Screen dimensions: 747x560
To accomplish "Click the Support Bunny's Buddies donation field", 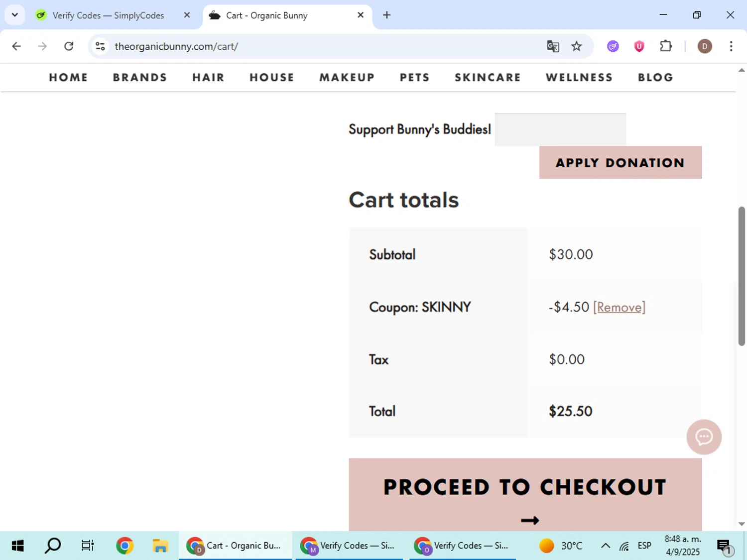I will 560,129.
